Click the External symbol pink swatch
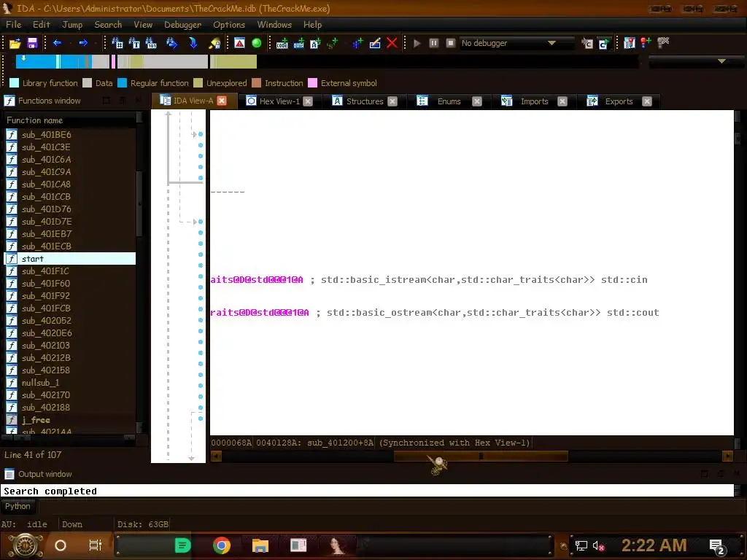The image size is (747, 560). pos(312,83)
